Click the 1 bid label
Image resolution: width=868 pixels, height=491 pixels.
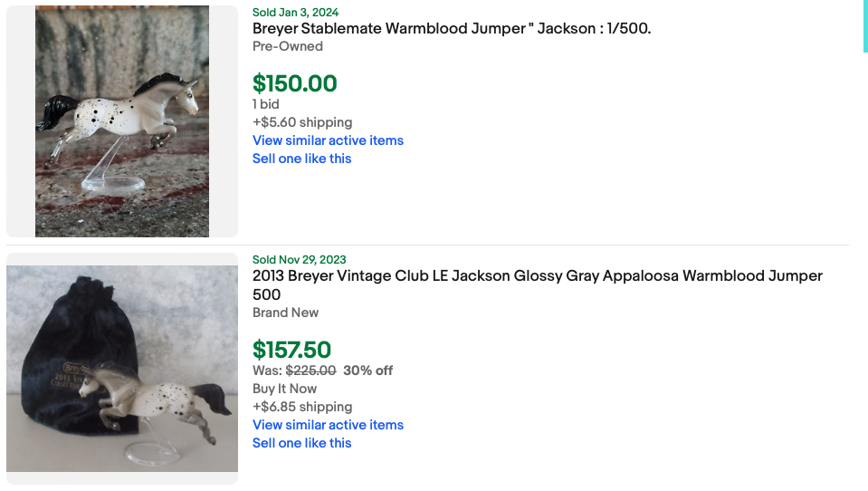click(x=266, y=104)
